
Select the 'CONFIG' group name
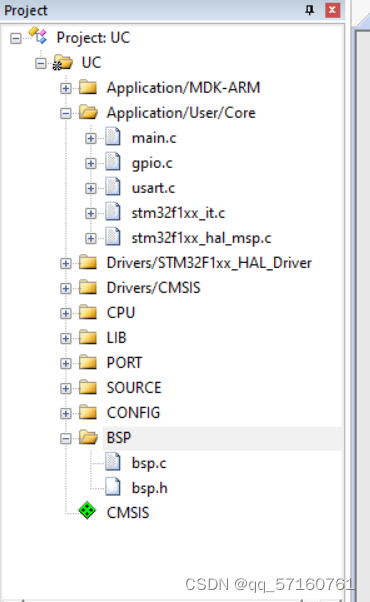pos(133,413)
